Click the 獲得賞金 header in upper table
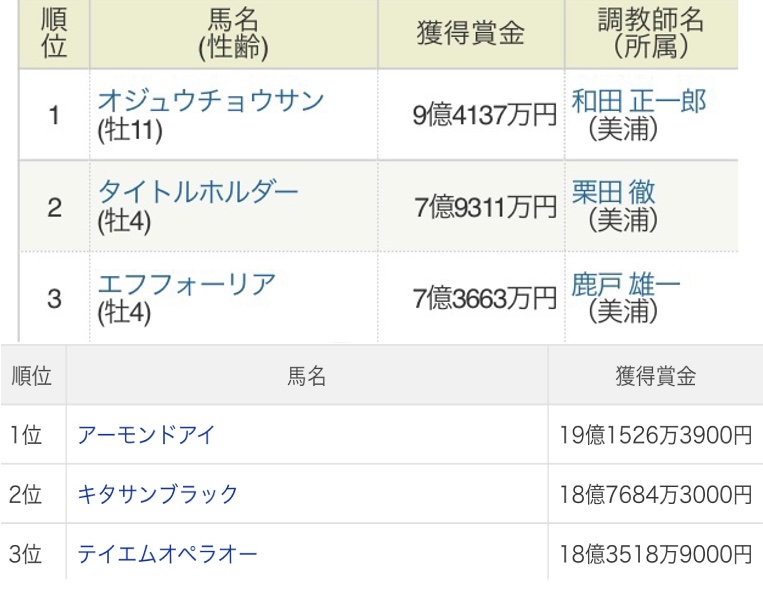763x590 pixels. (471, 34)
